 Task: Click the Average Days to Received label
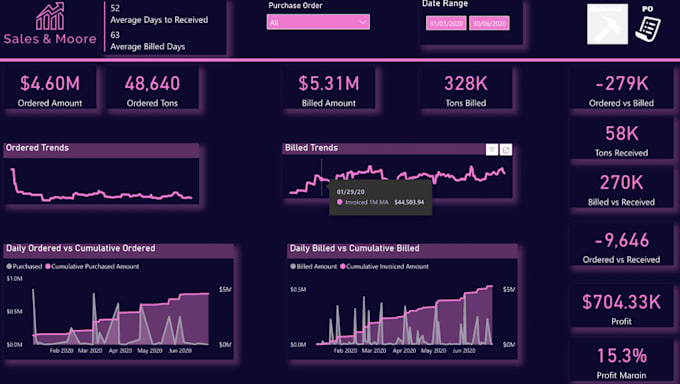coord(159,20)
